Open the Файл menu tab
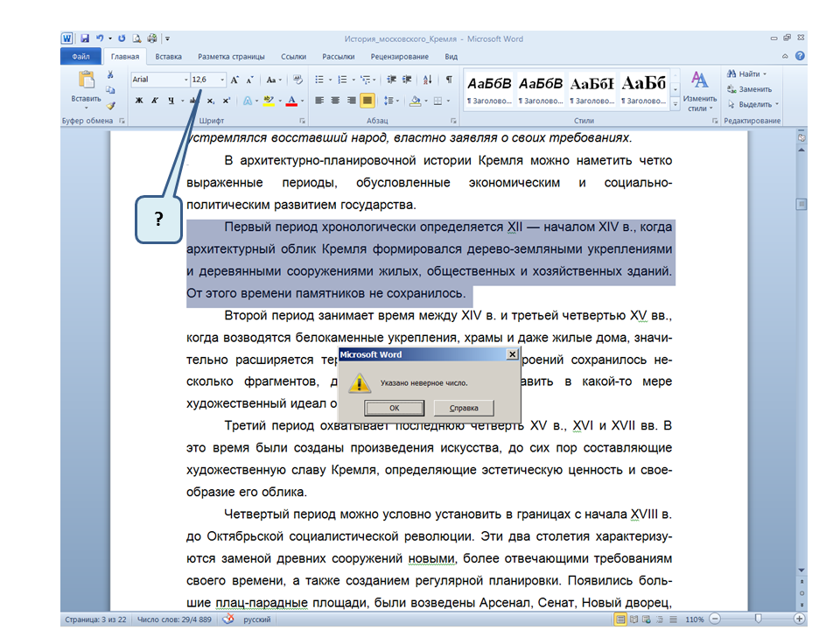840x630 pixels. pyautogui.click(x=81, y=57)
